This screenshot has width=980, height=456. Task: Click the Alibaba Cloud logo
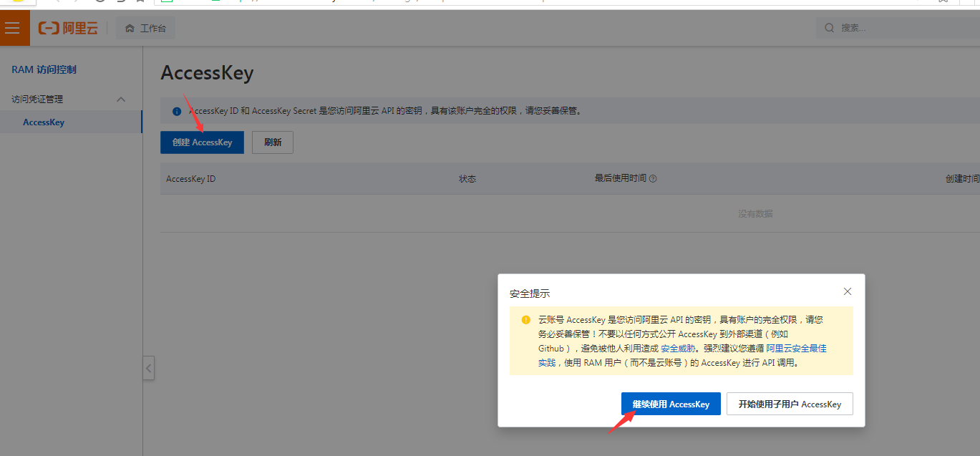click(x=68, y=28)
